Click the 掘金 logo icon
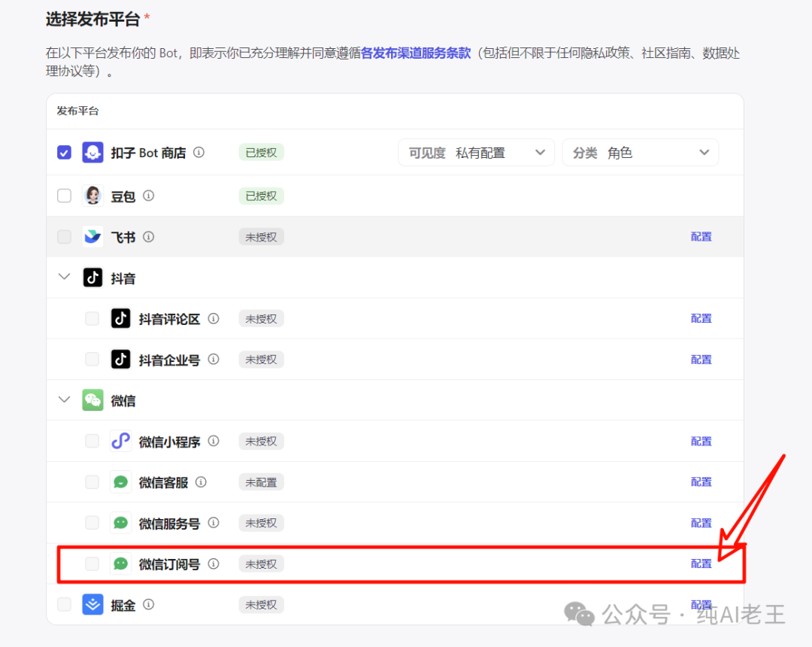Image resolution: width=812 pixels, height=647 pixels. (x=92, y=605)
